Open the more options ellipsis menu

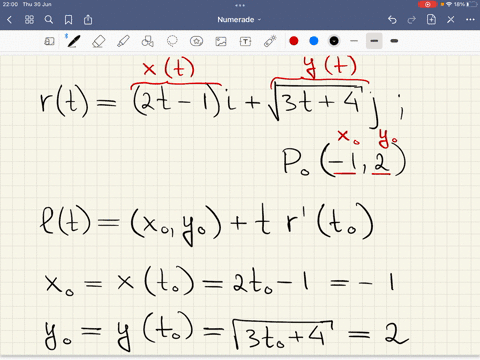[x=470, y=20]
